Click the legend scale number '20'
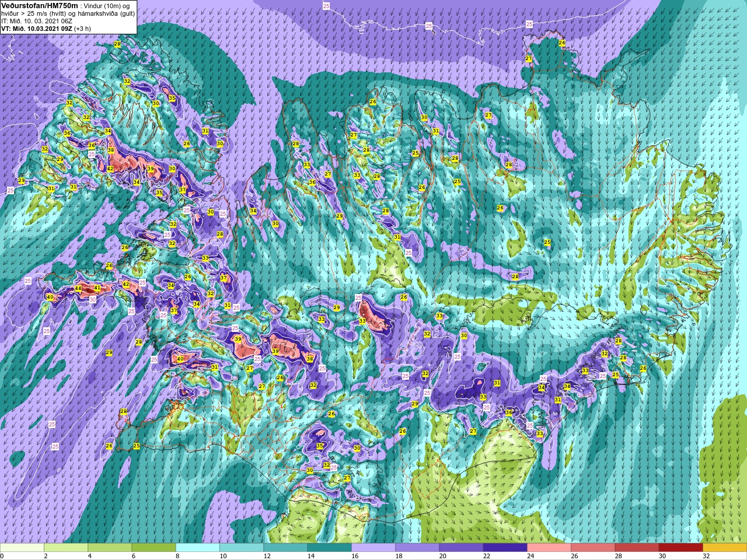Image resolution: width=747 pixels, height=560 pixels. pos(443,556)
